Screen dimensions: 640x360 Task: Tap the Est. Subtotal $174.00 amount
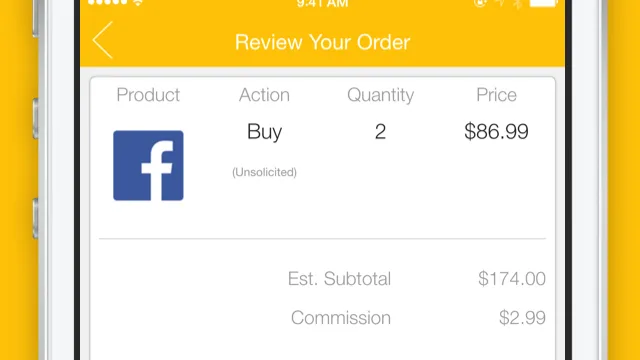(x=512, y=279)
